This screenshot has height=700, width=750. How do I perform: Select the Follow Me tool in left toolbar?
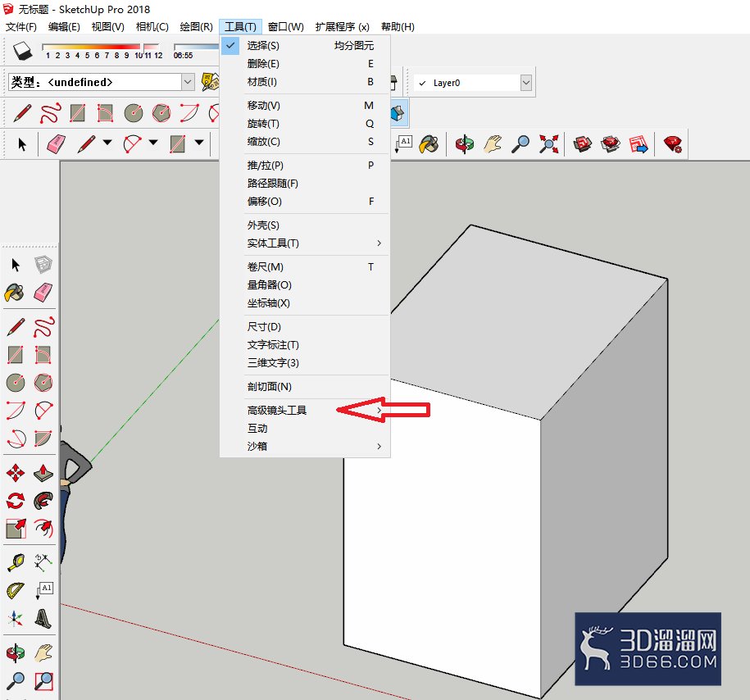coord(43,501)
